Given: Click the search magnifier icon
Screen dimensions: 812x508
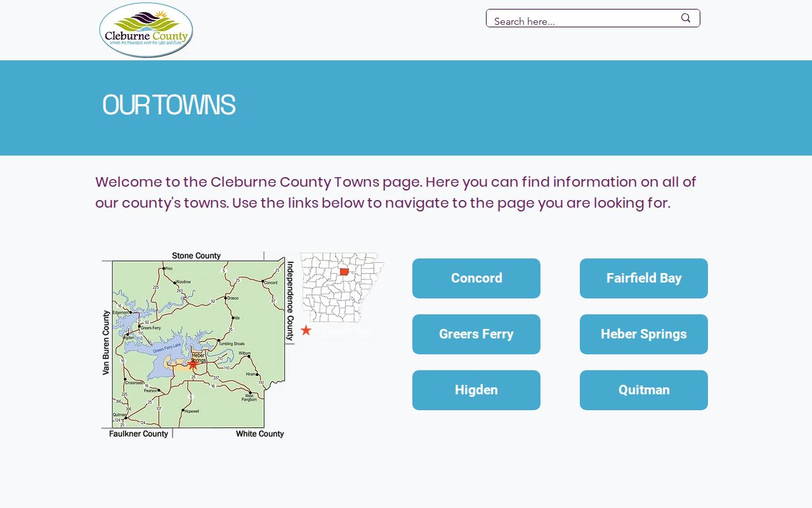Looking at the screenshot, I should coord(686,18).
